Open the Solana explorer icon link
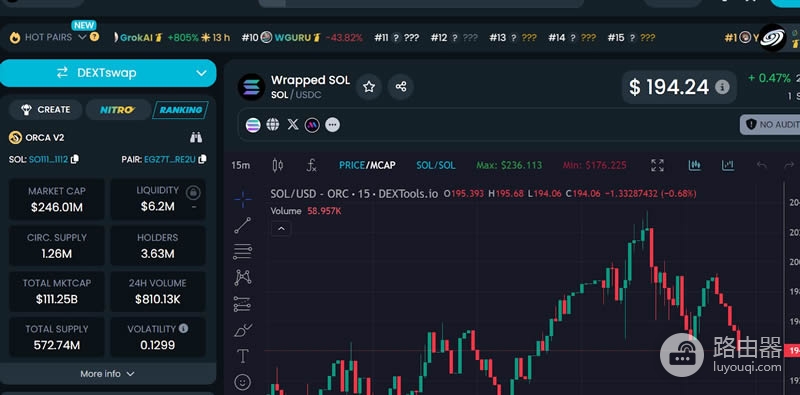The width and height of the screenshot is (800, 395). (253, 125)
